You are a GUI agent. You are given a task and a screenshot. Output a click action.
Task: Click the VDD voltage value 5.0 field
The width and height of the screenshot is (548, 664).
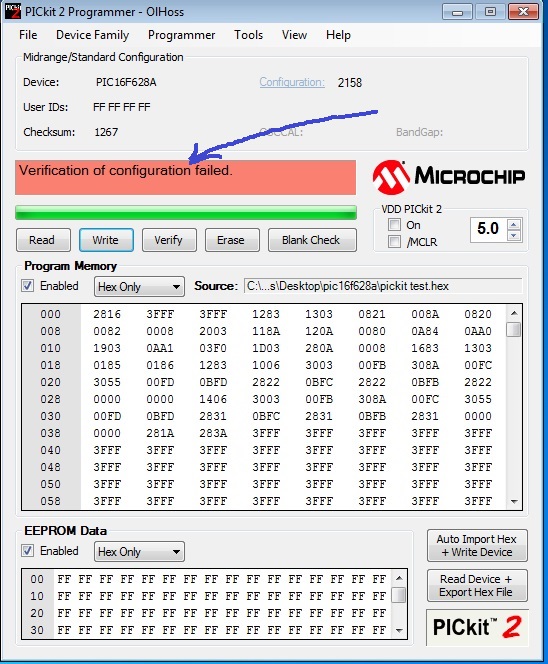[x=489, y=229]
